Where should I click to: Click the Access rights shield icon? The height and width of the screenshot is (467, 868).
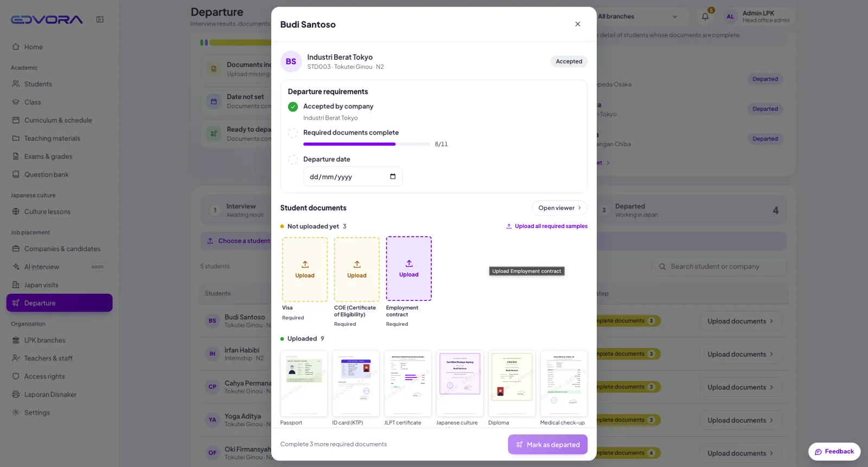click(16, 376)
